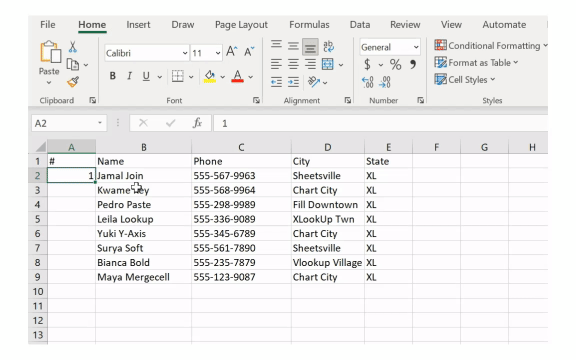The width and height of the screenshot is (576, 360).
Task: Apply red font color A
Action: click(x=237, y=76)
